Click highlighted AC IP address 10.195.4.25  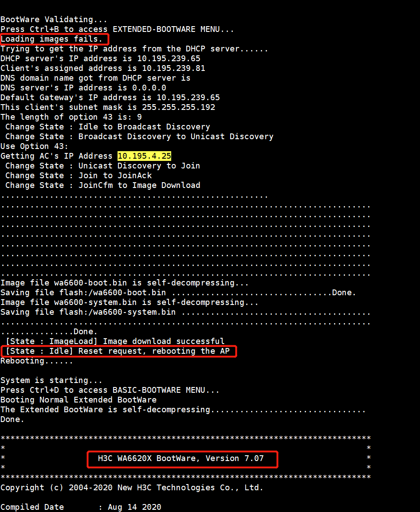point(144,156)
